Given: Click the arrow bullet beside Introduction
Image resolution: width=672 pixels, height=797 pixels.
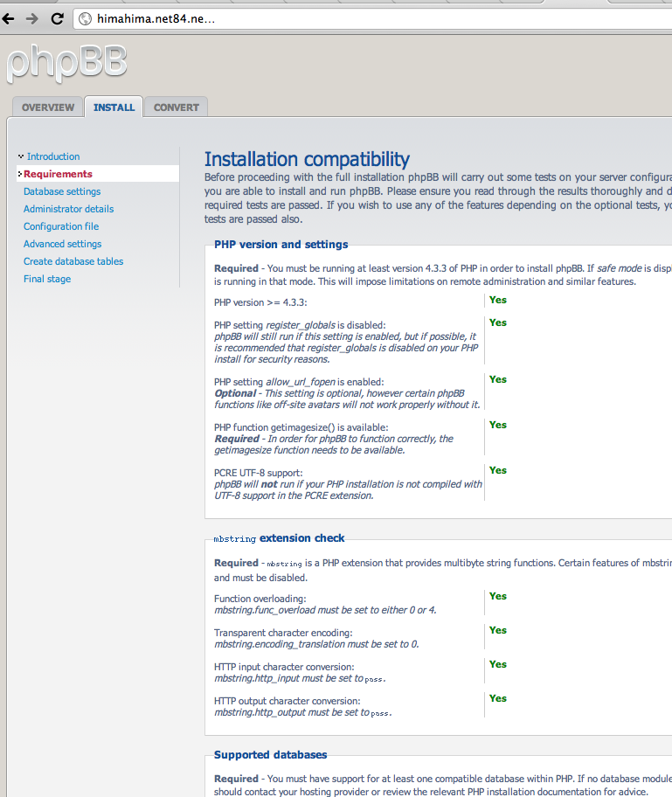Looking at the screenshot, I should click(x=21, y=156).
